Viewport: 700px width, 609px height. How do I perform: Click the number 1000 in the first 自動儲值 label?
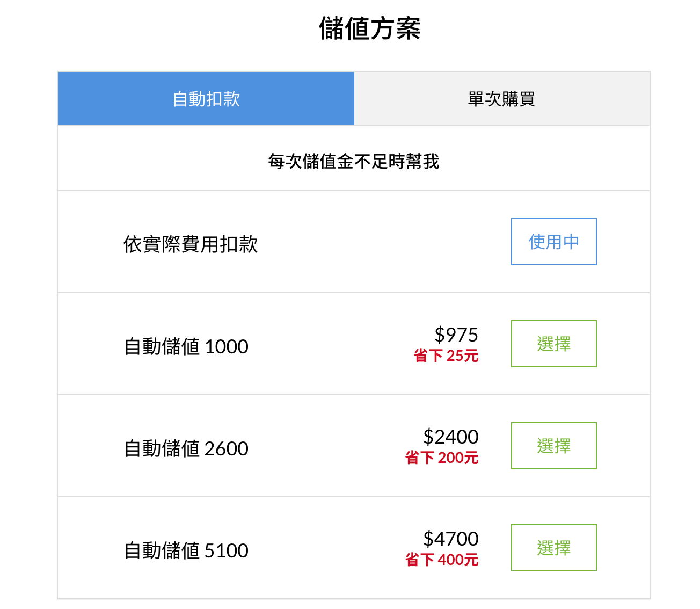(x=227, y=347)
